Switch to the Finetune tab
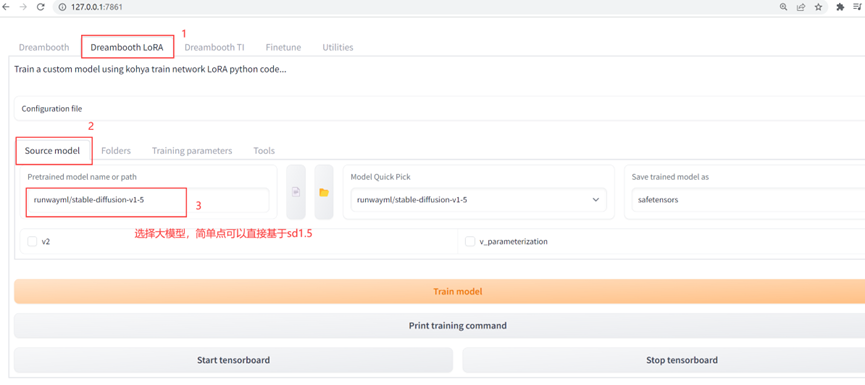Image resolution: width=865 pixels, height=385 pixels. pos(283,47)
